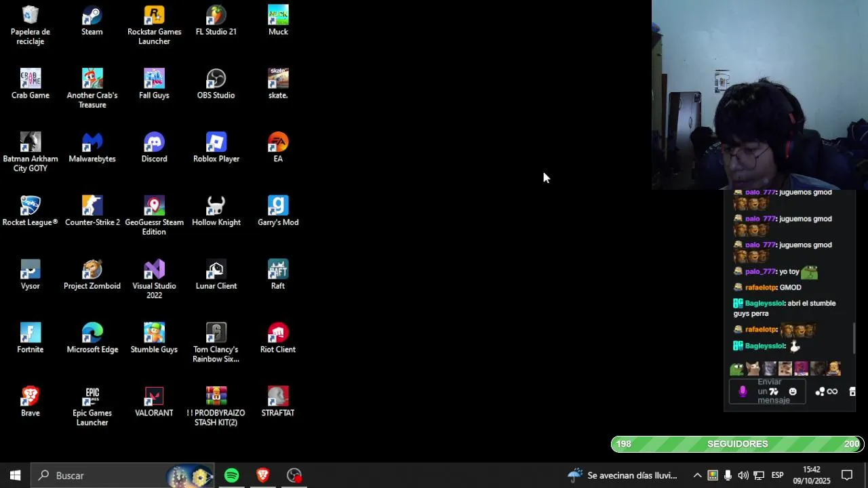The image size is (868, 488).
Task: Select the Crab Game shortcut
Action: [x=31, y=84]
